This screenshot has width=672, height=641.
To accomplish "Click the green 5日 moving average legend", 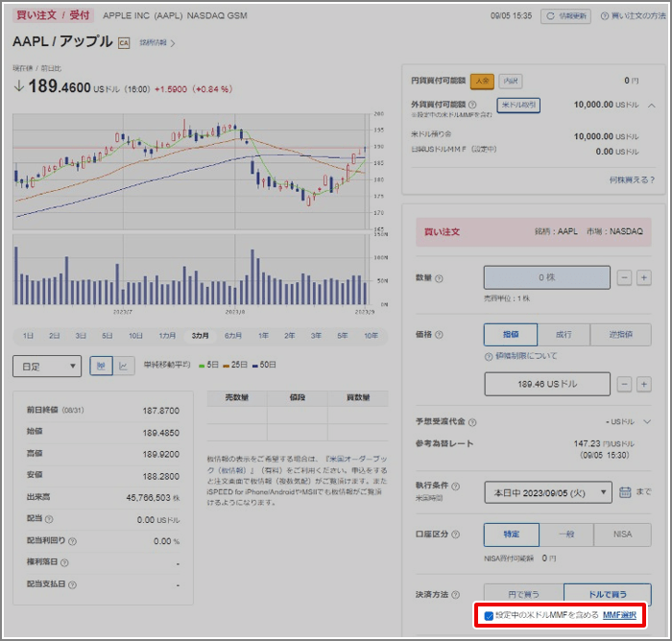I will click(x=208, y=365).
